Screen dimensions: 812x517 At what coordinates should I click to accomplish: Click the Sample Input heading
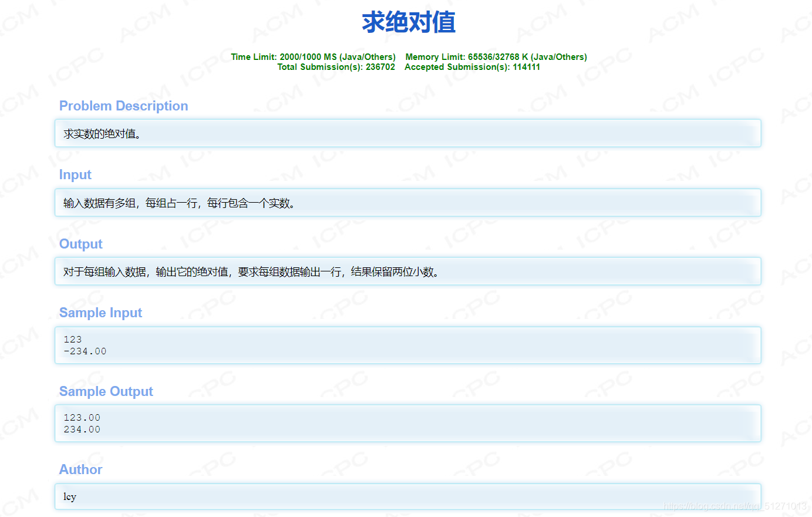100,313
